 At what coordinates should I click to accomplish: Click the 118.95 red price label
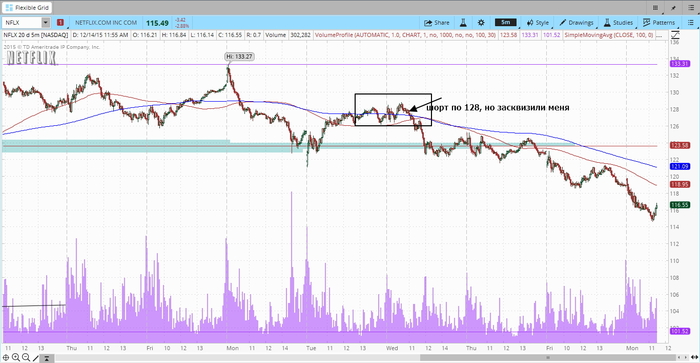pyautogui.click(x=680, y=184)
